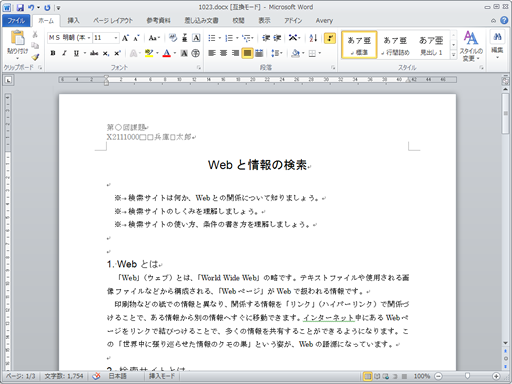Apply the 見出し 1 style
This screenshot has height=384, width=512.
[x=431, y=45]
